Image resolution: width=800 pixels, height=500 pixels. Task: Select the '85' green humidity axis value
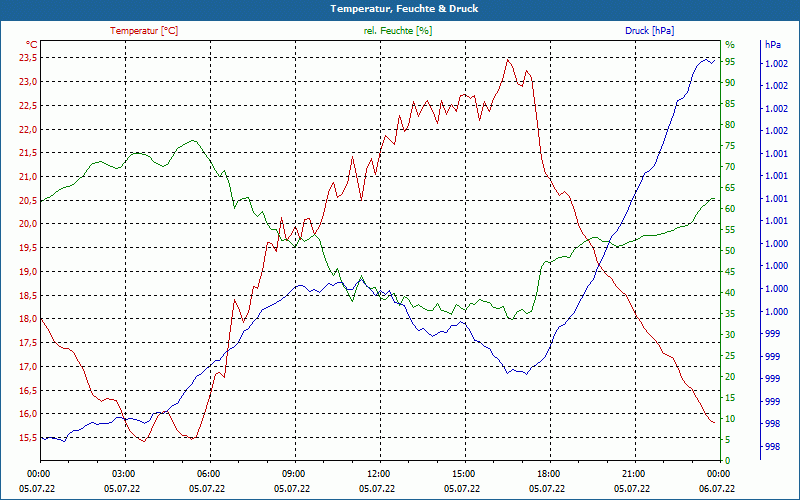pyautogui.click(x=730, y=104)
